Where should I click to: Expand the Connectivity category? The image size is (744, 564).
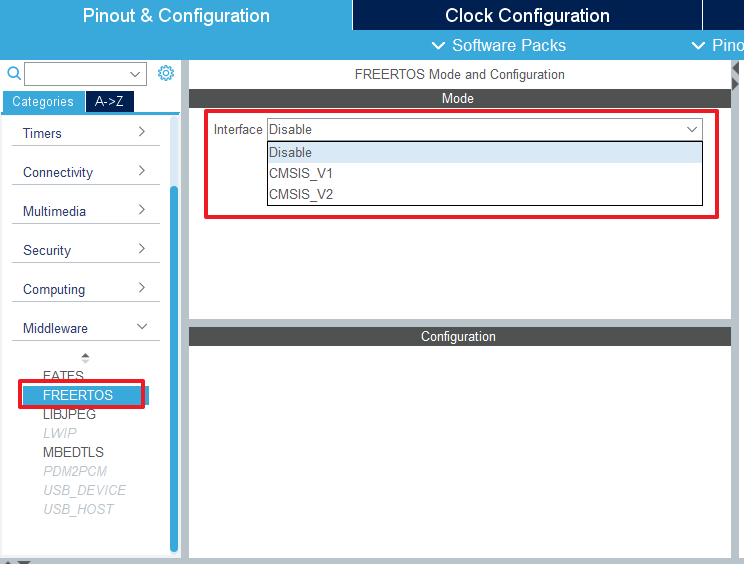pos(85,172)
